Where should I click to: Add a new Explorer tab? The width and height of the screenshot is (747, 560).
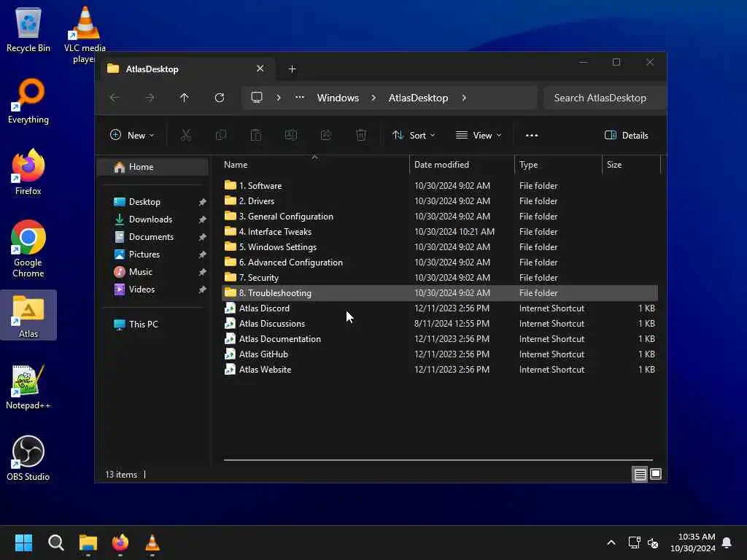click(293, 69)
